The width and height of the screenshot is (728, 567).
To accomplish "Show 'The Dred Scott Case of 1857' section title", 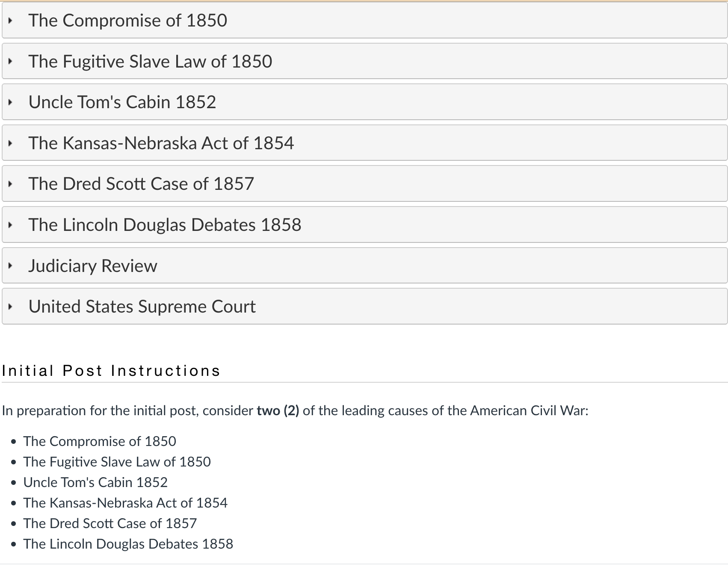I will click(x=141, y=184).
